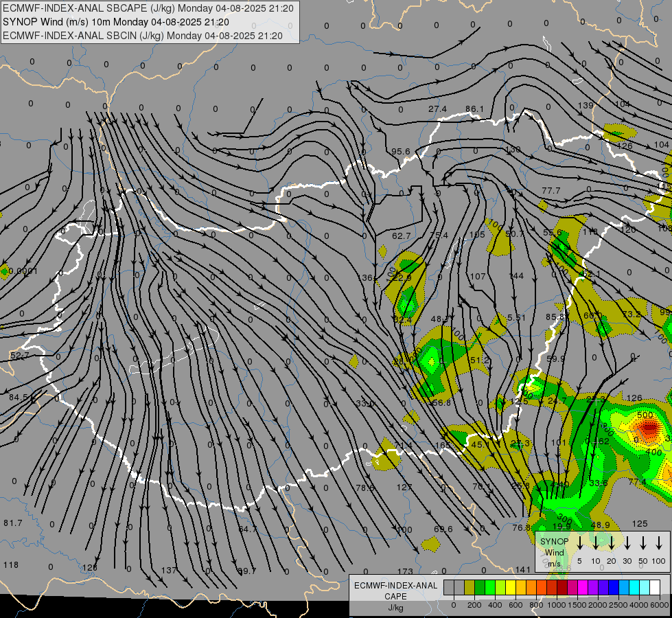Viewport: 672px width, 618px height.
Task: Click the SYNOP Wind 10m header line
Action: pos(116,22)
